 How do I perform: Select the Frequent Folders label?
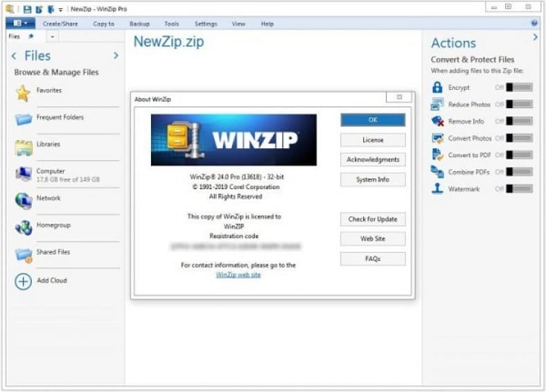coord(60,117)
